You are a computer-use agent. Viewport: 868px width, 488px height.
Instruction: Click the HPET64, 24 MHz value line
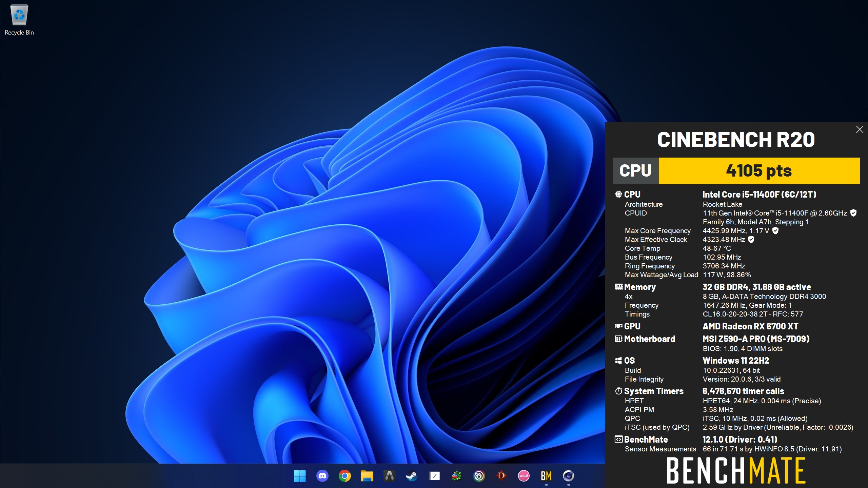(x=762, y=401)
